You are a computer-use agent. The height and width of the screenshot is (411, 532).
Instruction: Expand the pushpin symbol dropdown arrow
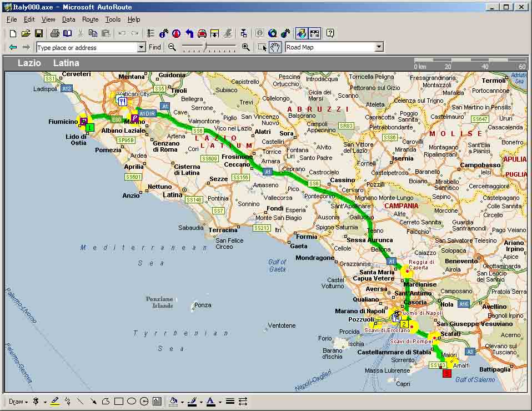(x=45, y=402)
